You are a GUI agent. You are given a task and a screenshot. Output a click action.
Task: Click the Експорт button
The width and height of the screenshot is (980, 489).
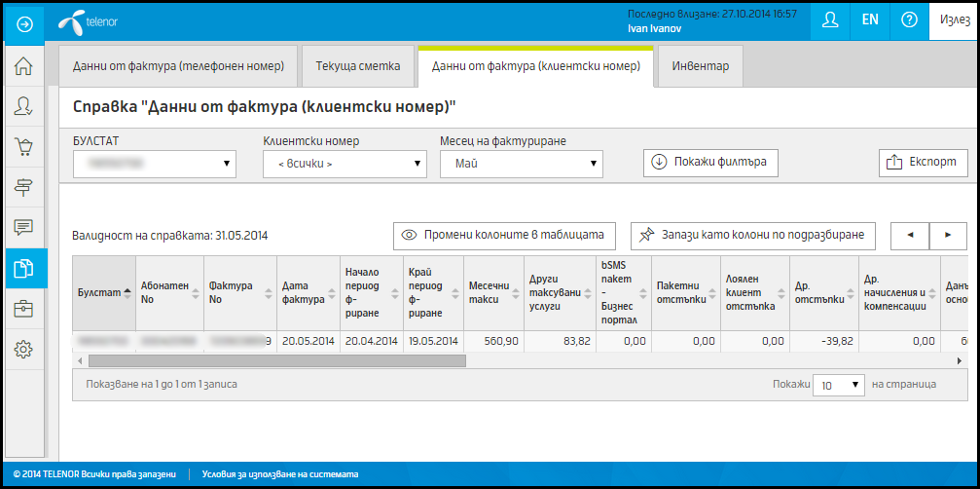(924, 162)
